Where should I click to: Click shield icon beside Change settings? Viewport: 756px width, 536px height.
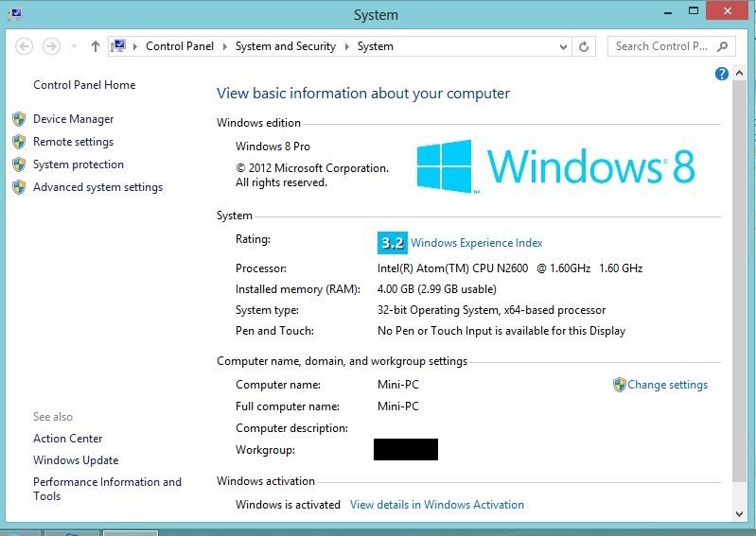[619, 385]
